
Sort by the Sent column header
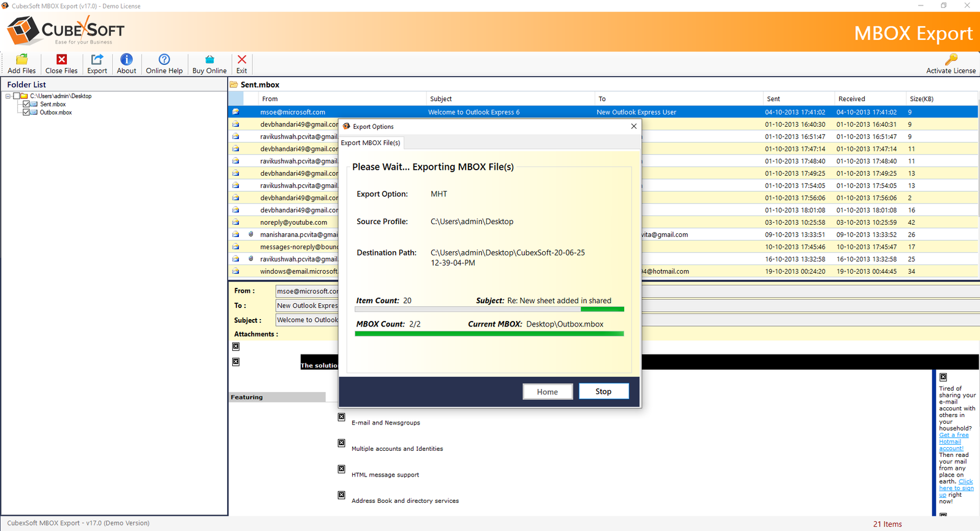(x=799, y=99)
